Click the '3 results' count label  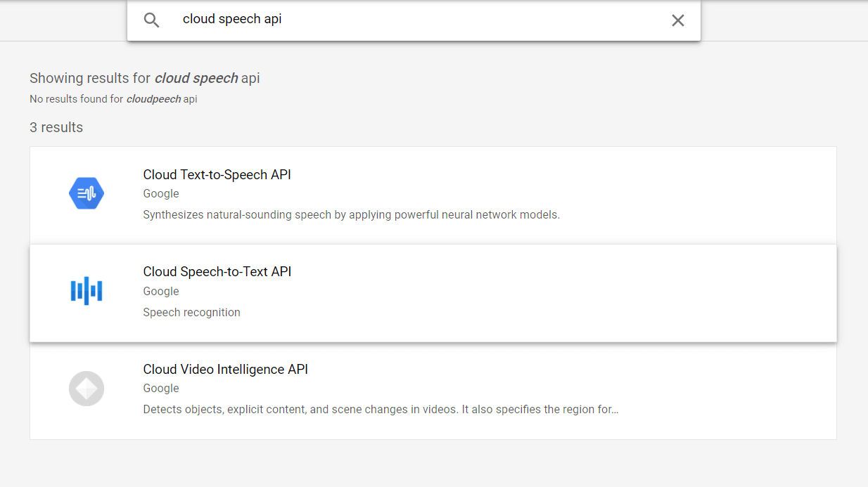pyautogui.click(x=56, y=127)
